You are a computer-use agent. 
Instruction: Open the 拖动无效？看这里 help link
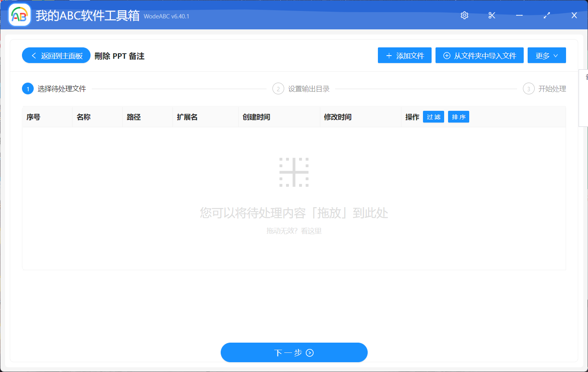(x=294, y=231)
